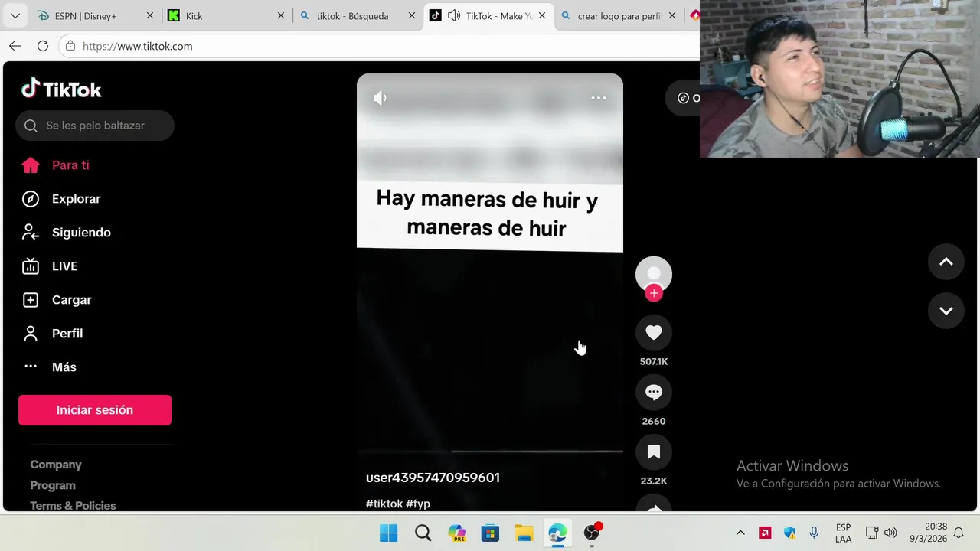The image size is (980, 551).
Task: Switch to ESPN | Disney+ tab
Action: pos(96,15)
